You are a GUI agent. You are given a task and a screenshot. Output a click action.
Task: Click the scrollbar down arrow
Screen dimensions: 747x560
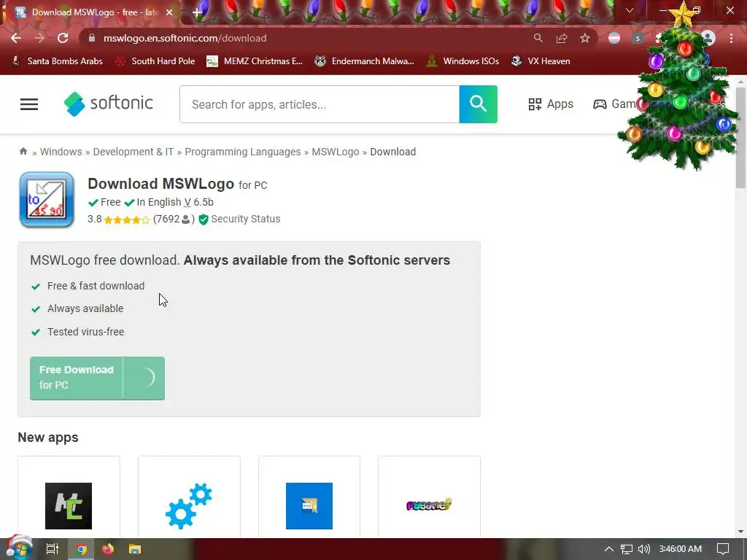tap(740, 532)
